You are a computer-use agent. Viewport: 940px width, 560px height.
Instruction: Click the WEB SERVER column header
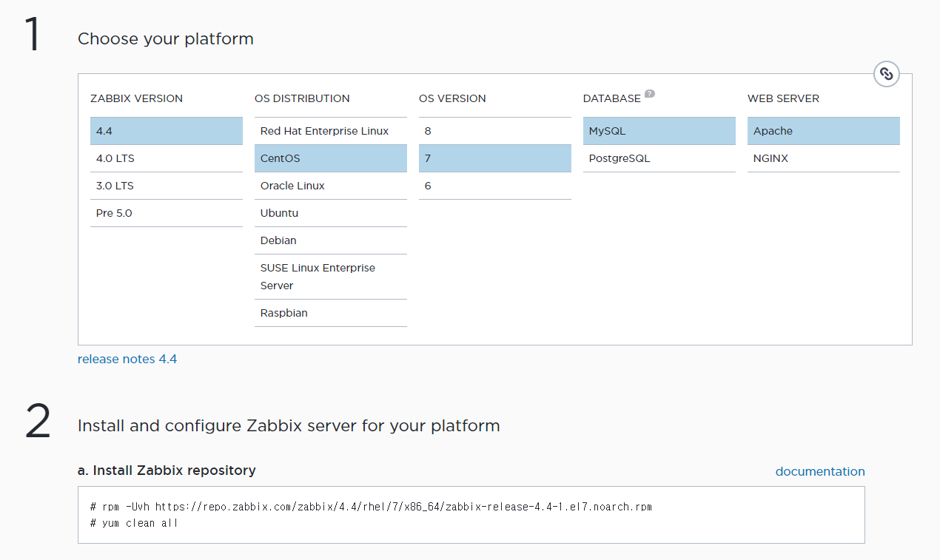click(x=783, y=98)
